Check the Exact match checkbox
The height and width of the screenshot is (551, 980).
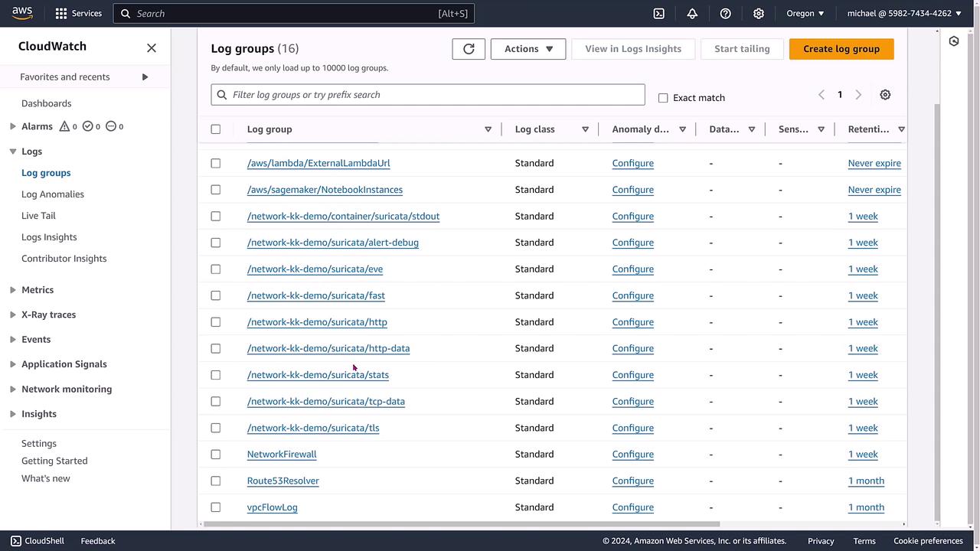tap(663, 98)
